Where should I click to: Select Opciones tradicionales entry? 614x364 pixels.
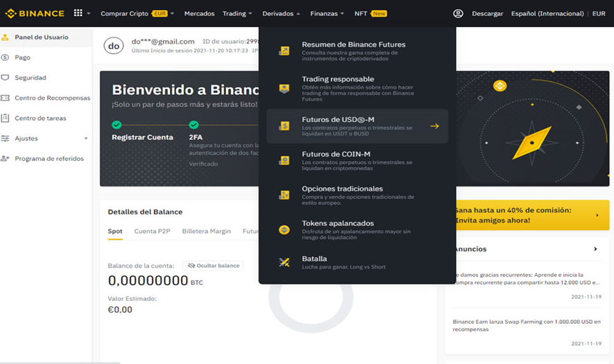357,195
